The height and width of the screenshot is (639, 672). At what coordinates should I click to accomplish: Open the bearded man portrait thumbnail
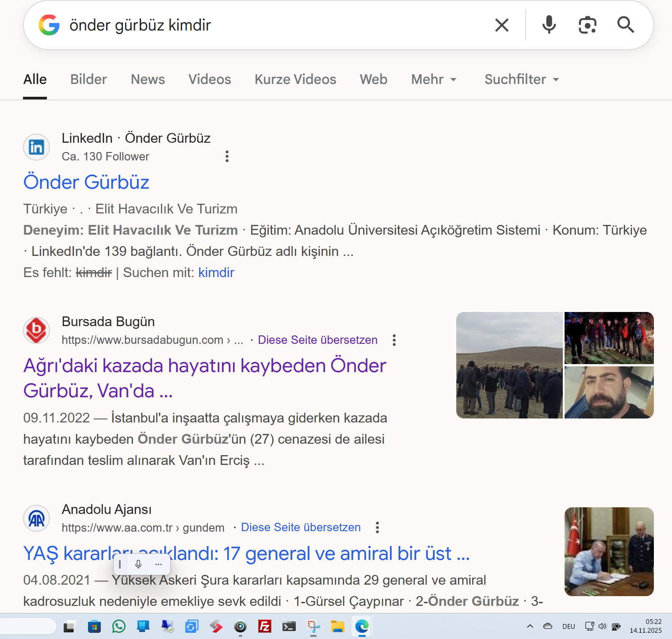609,392
